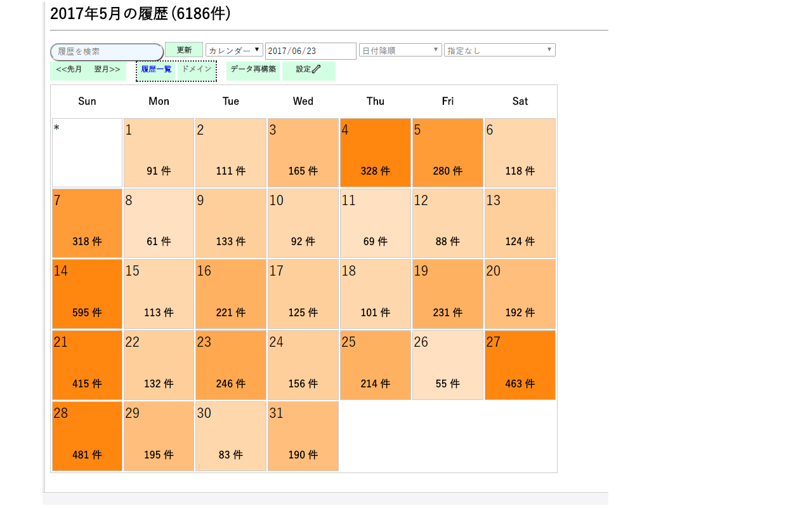The width and height of the screenshot is (812, 508).
Task: Open May 15 cell with 113 件
Action: [x=159, y=294]
